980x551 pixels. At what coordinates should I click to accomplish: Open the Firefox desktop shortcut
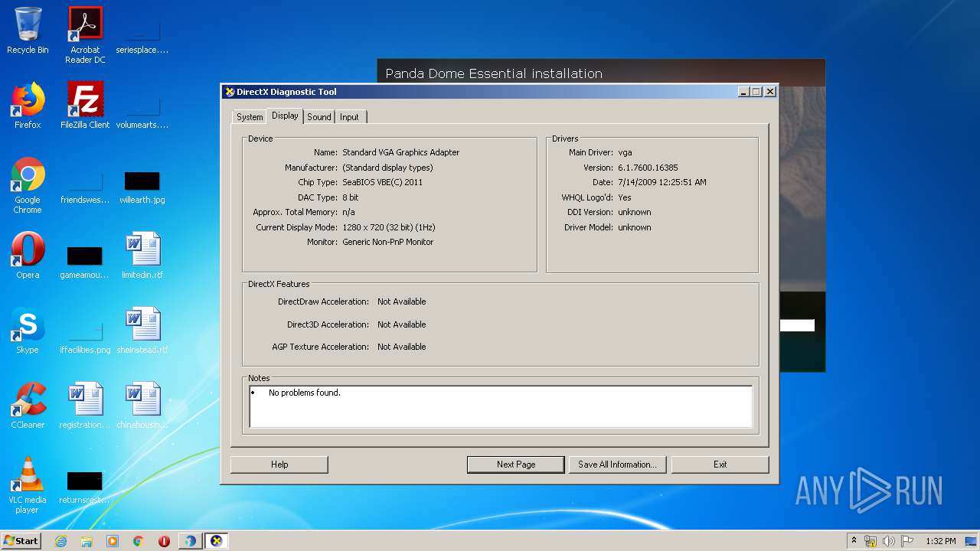[28, 106]
